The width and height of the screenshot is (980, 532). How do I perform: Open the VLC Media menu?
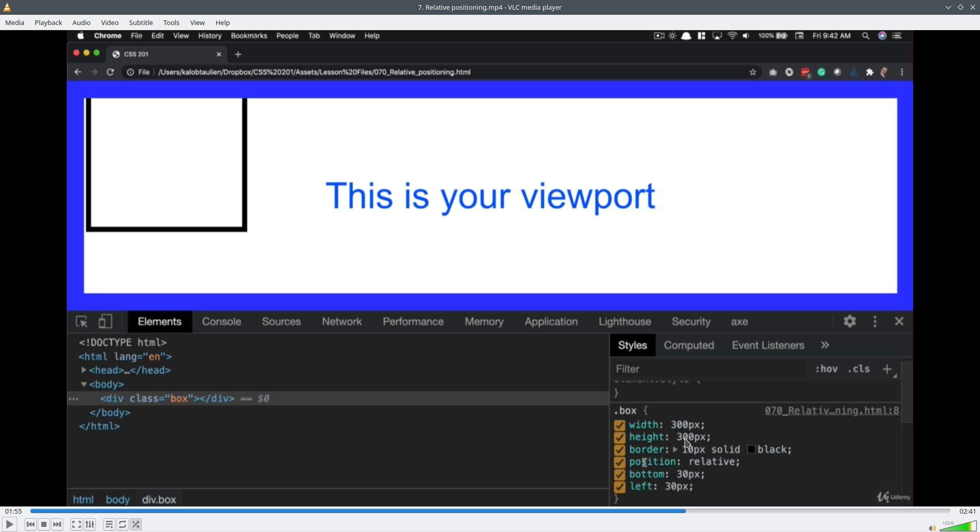pyautogui.click(x=15, y=22)
